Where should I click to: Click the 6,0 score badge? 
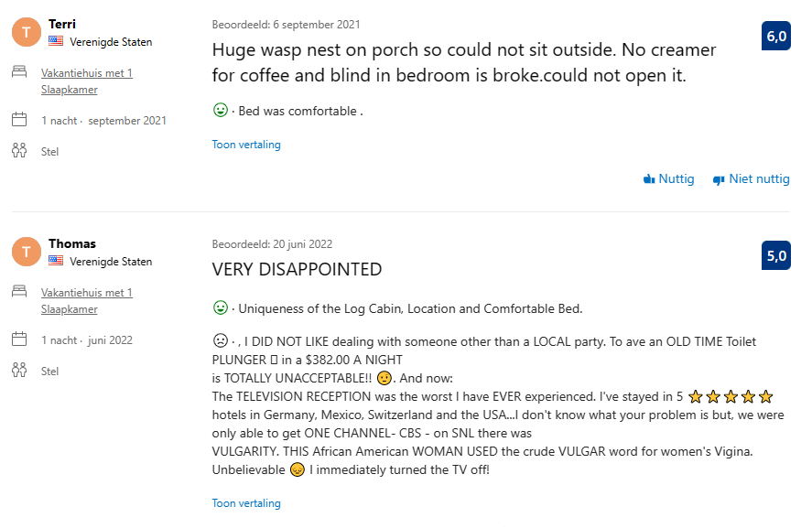point(776,37)
